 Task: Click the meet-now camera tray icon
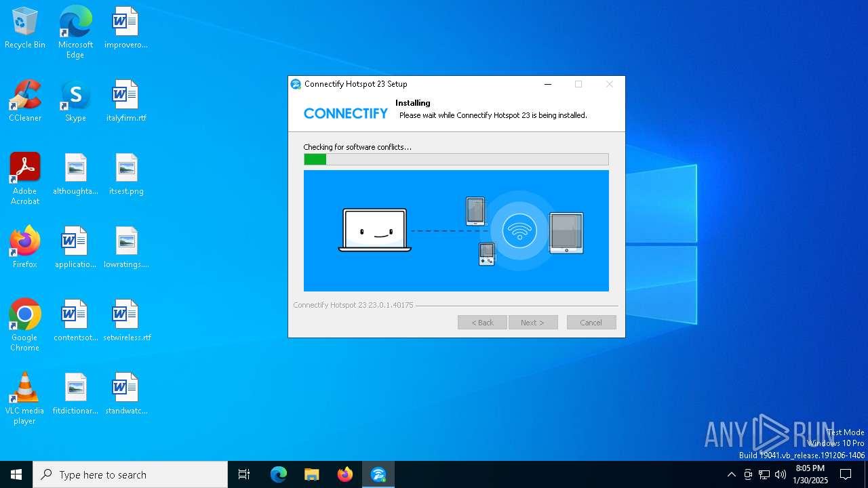748,474
